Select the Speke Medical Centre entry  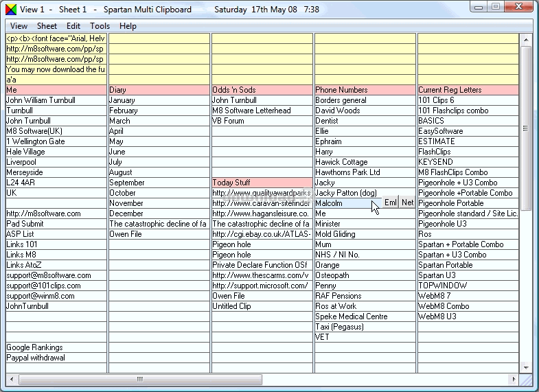pyautogui.click(x=365, y=316)
